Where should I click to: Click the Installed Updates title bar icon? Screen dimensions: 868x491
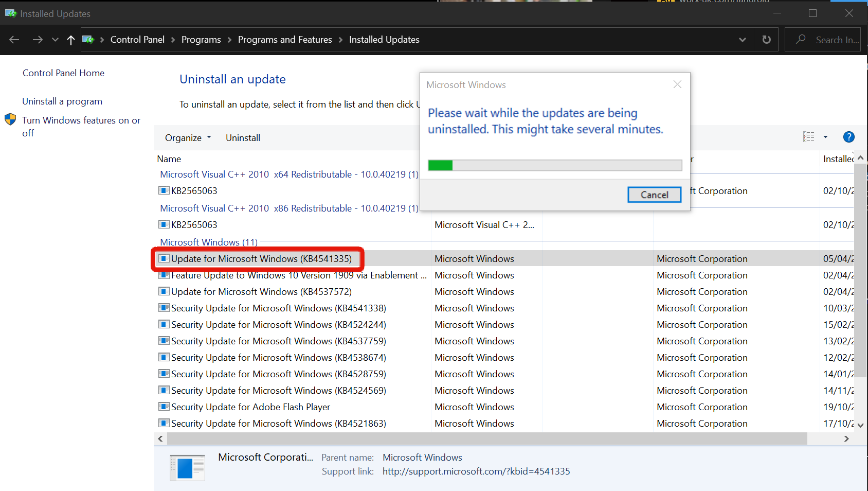[x=11, y=13]
